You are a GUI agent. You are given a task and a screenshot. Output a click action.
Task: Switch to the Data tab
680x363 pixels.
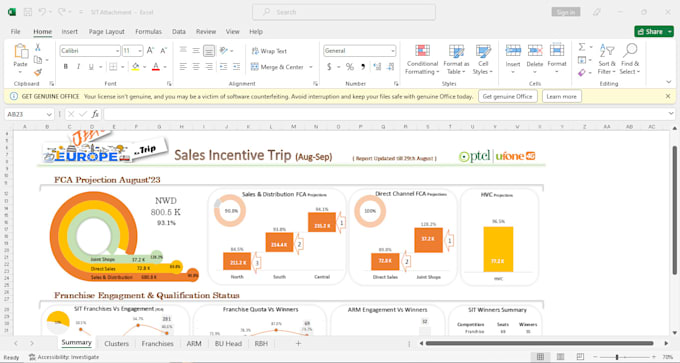[x=179, y=32]
